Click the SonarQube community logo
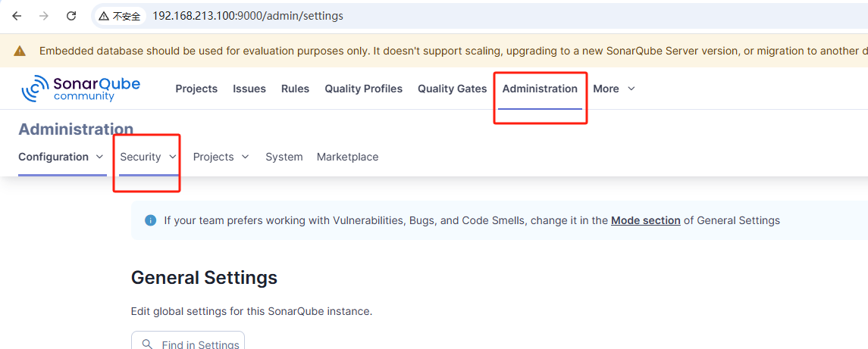The width and height of the screenshot is (868, 349). point(81,89)
